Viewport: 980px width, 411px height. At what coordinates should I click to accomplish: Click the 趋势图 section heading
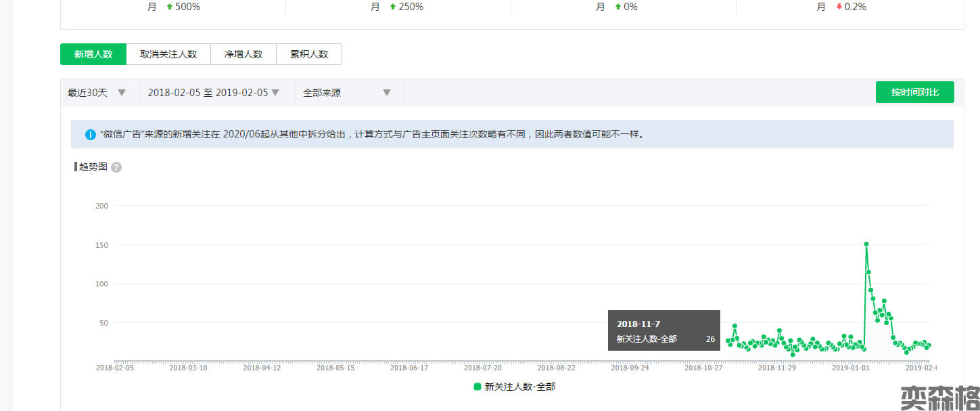point(93,167)
